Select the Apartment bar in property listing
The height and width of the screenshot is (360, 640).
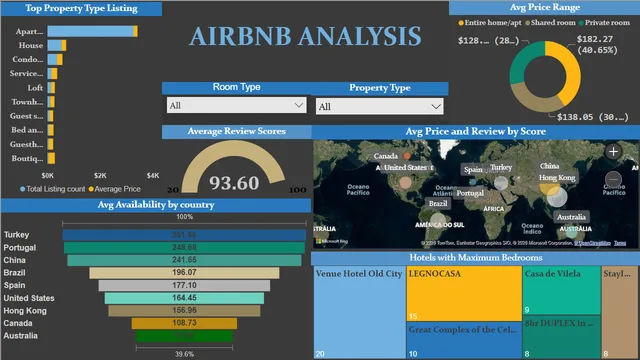pyautogui.click(x=93, y=31)
